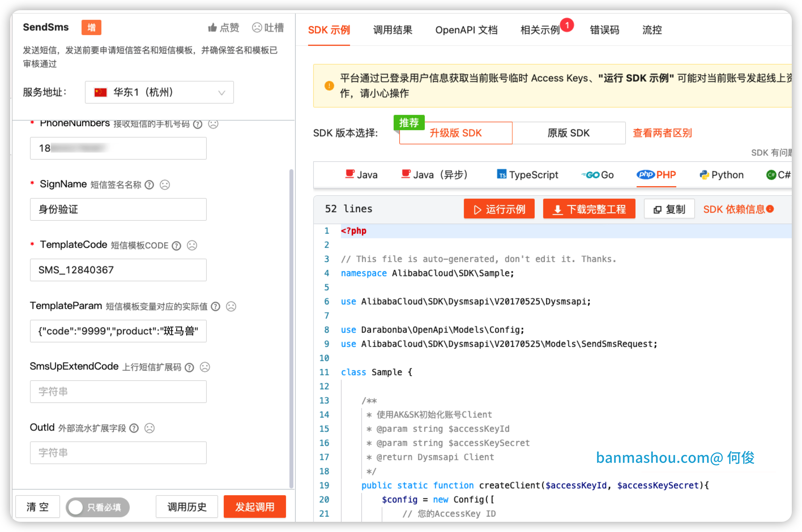This screenshot has height=532, width=802.
Task: Click the red notification badge on 相关示例
Action: pyautogui.click(x=567, y=25)
